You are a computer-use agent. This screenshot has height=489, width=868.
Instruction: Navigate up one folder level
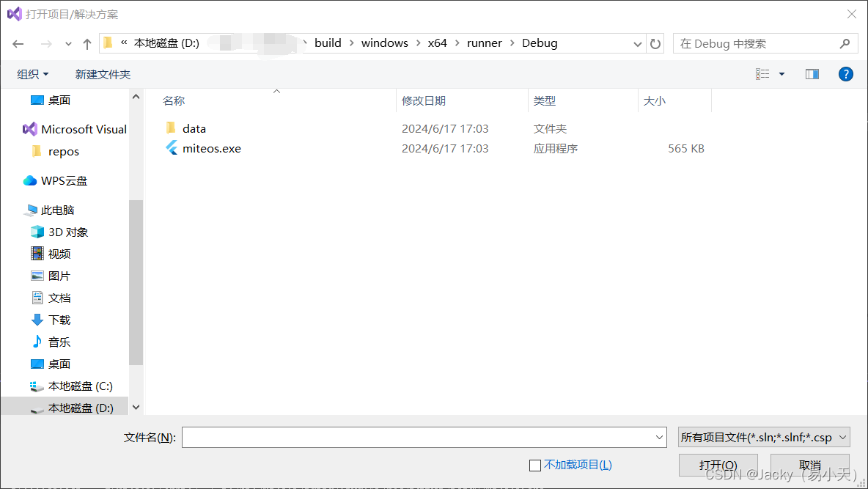(x=87, y=43)
